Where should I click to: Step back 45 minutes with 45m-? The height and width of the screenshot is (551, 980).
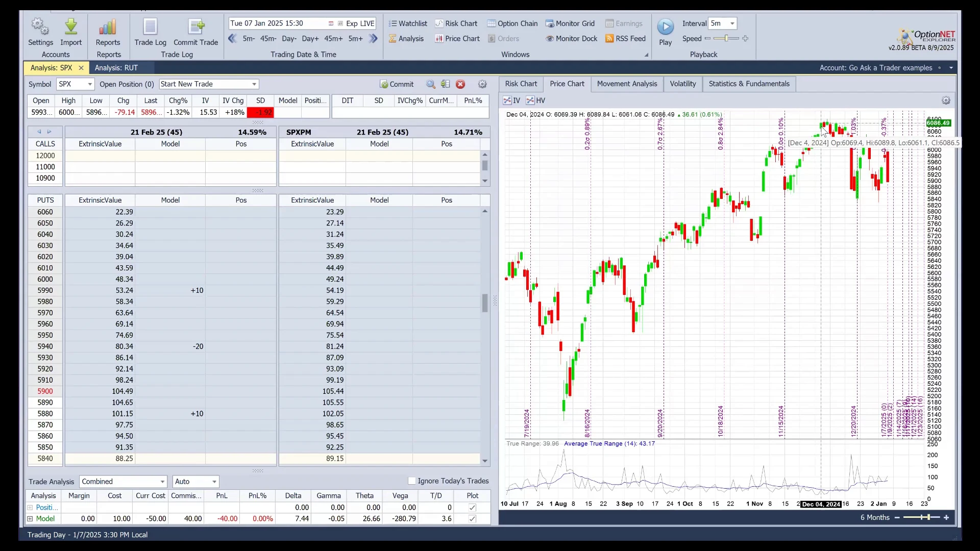268,39
